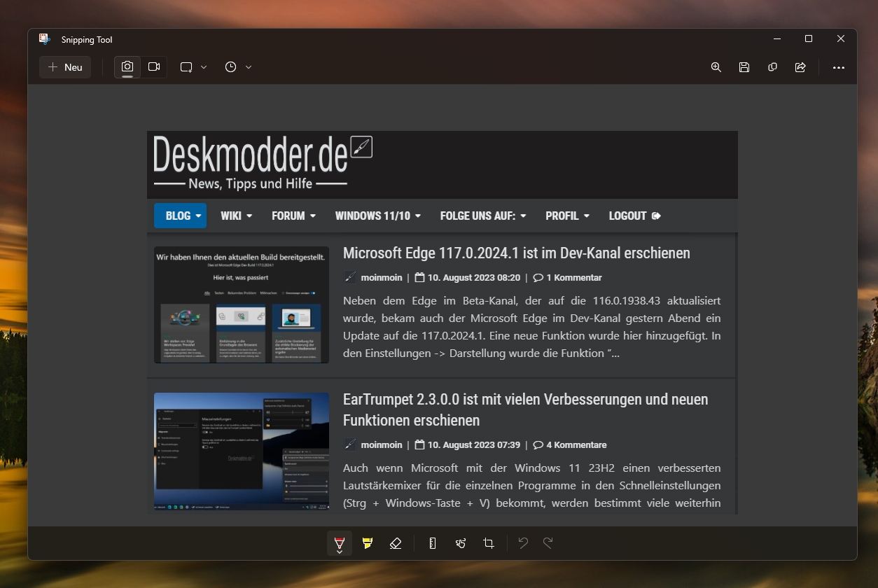Click FORUM in the captured navigation bar
878x588 pixels.
pos(294,216)
